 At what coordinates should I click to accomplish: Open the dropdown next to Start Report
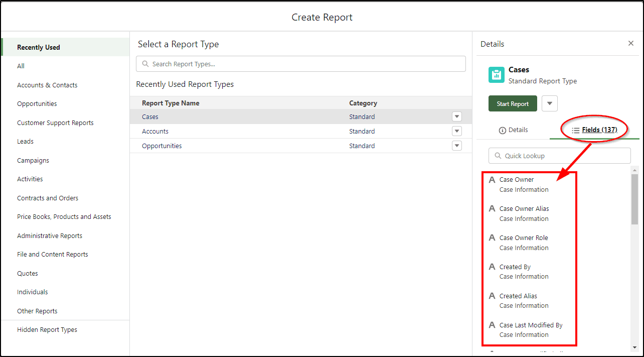[550, 103]
